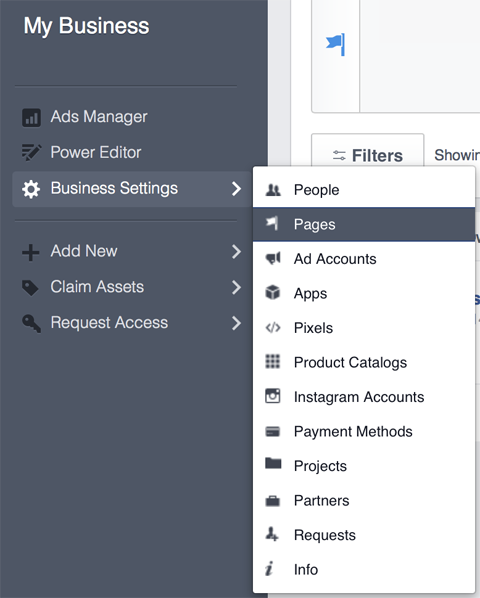
Task: Open Requests menu entry
Action: (x=364, y=535)
